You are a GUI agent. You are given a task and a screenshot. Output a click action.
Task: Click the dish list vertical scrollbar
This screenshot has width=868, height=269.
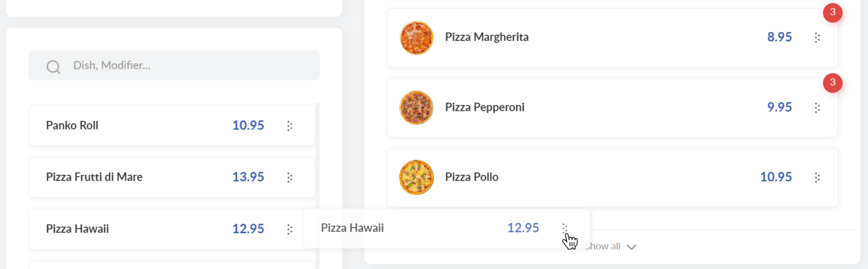click(x=318, y=183)
